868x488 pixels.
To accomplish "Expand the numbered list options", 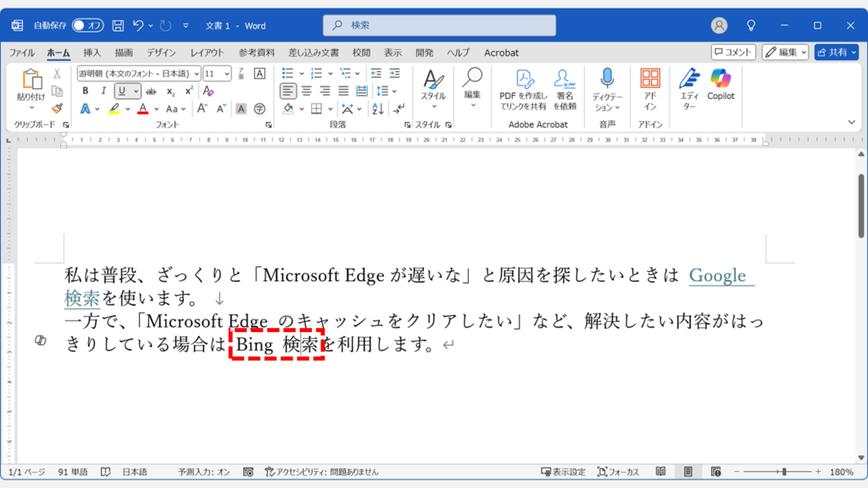I will [331, 74].
